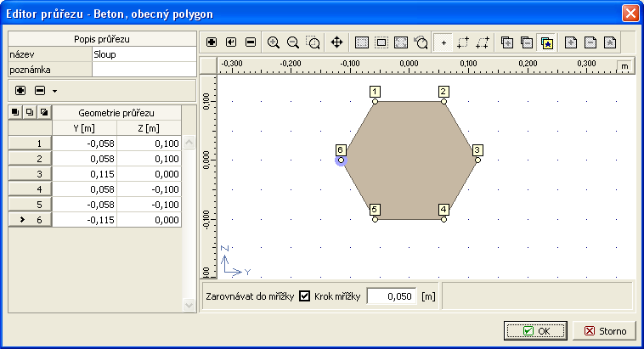Click polygon vertex 5 in the drawing
The image size is (644, 349).
pos(375,220)
